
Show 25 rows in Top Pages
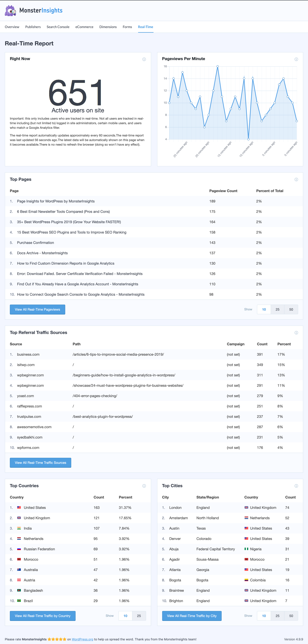pos(277,310)
